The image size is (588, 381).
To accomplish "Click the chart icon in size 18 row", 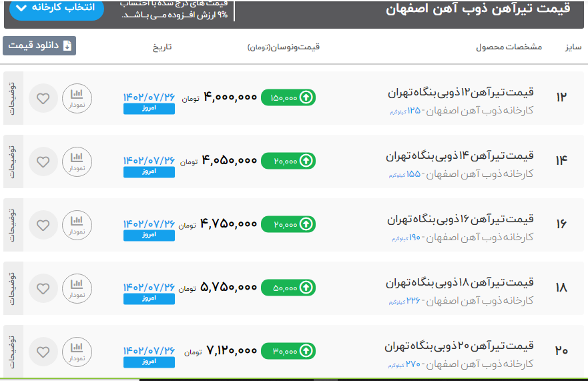I will click(x=77, y=288).
